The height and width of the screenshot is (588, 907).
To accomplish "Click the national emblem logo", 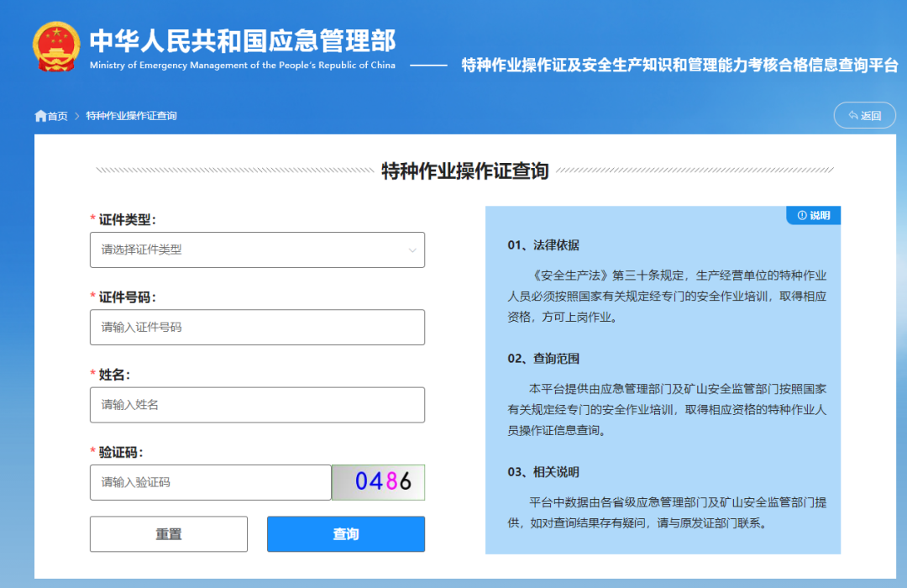I will coord(55,45).
